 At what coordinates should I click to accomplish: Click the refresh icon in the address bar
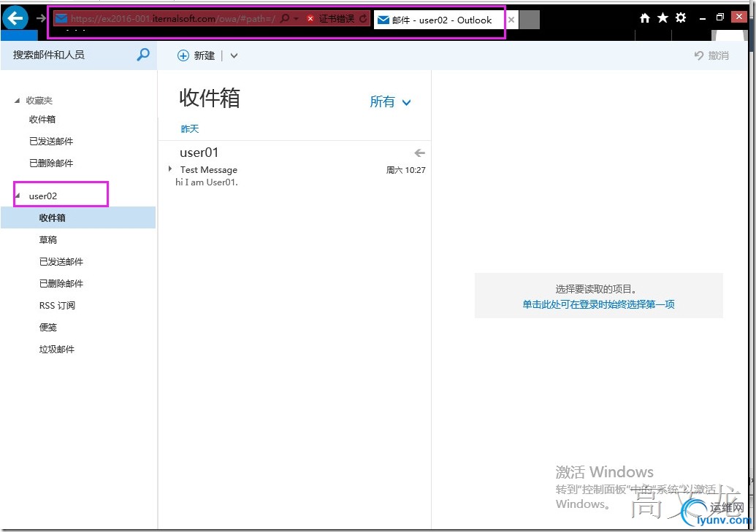pyautogui.click(x=363, y=19)
